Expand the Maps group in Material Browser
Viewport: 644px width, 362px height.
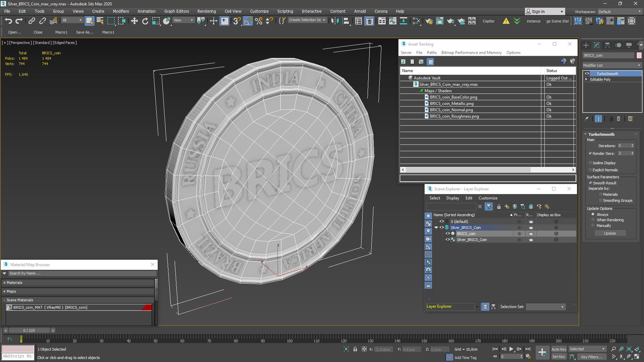[x=4, y=291]
